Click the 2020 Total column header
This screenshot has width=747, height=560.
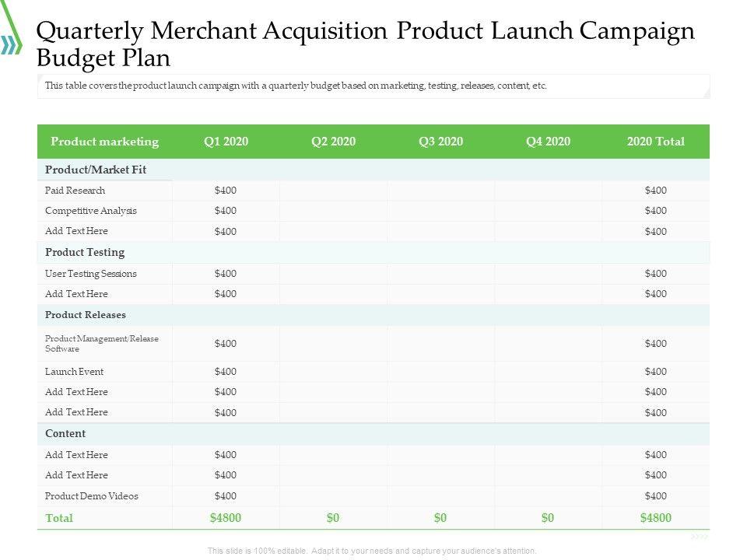(x=655, y=142)
